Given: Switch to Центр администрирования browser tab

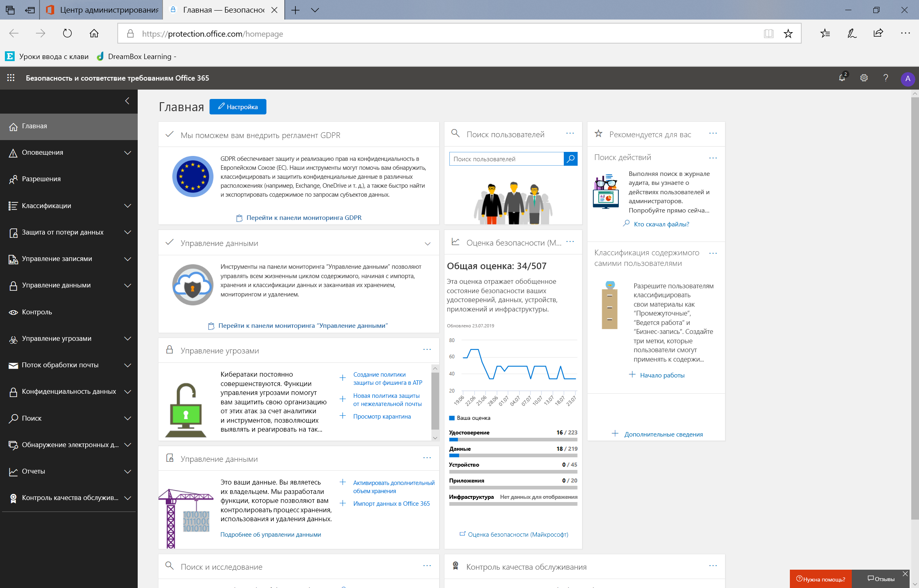Looking at the screenshot, I should (101, 10).
